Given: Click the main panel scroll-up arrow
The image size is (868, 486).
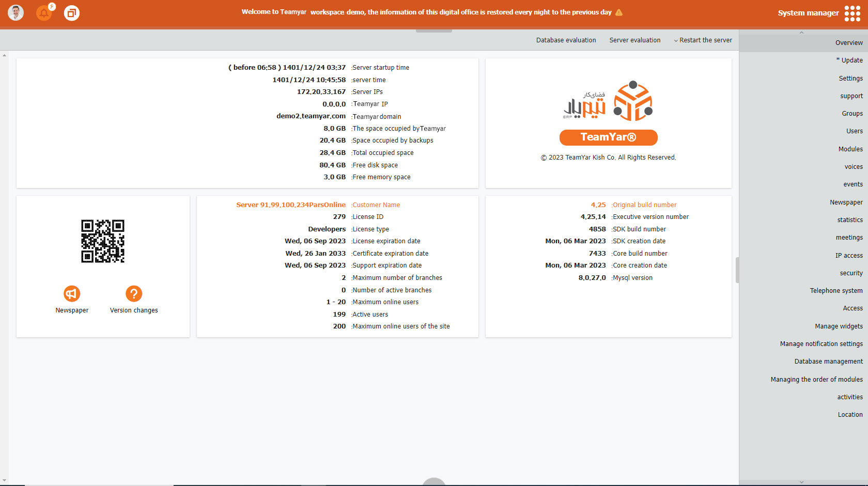Looking at the screenshot, I should pos(4,55).
